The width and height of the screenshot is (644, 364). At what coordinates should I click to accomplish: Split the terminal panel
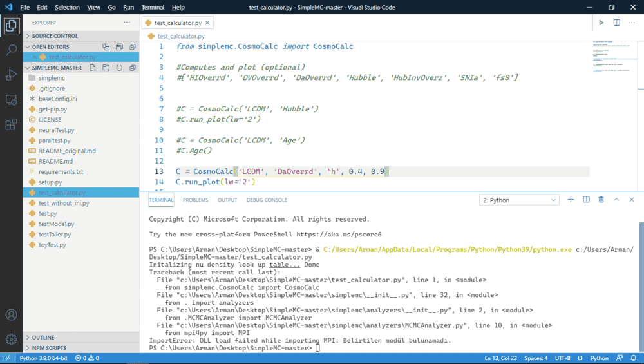(586, 200)
